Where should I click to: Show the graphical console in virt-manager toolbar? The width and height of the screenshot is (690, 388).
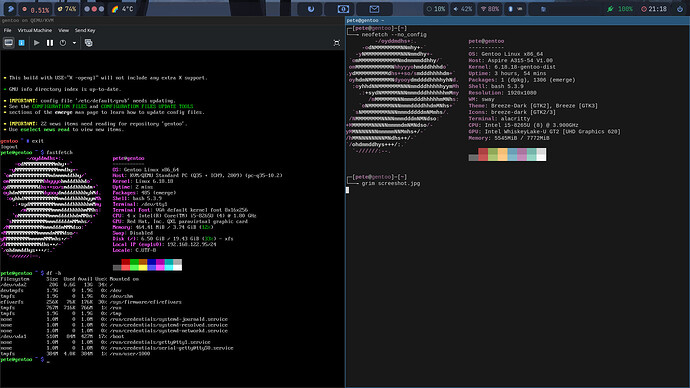pyautogui.click(x=8, y=43)
